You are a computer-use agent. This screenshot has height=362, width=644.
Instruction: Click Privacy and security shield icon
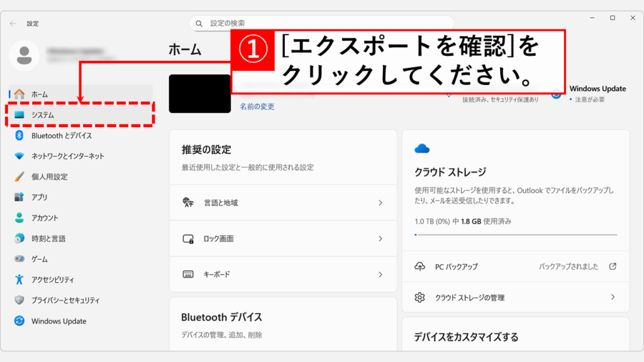[x=19, y=300]
